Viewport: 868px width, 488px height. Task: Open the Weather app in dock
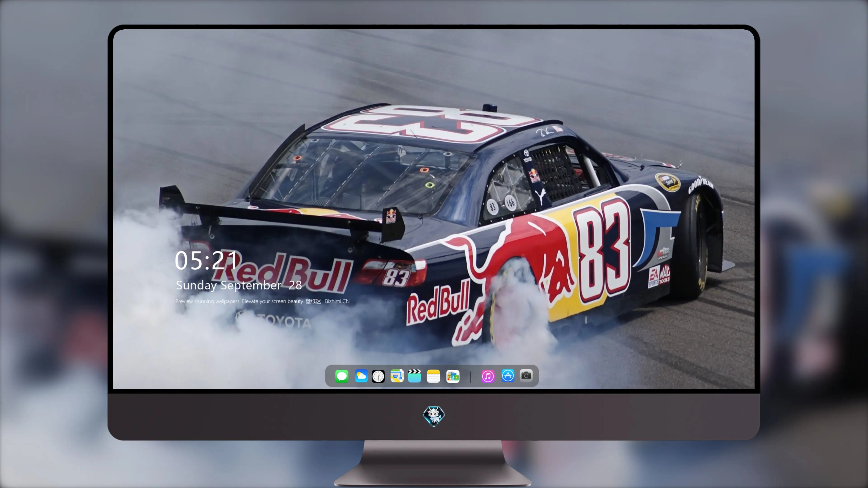click(361, 376)
